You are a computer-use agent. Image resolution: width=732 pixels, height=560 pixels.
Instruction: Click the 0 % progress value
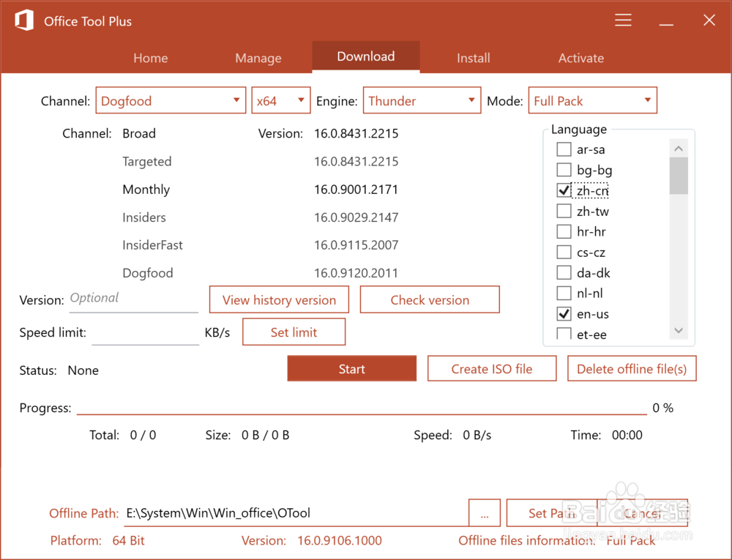pos(663,408)
